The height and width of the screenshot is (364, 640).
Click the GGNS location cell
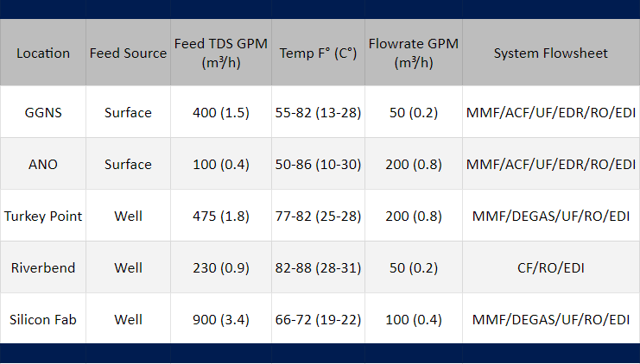coord(43,112)
